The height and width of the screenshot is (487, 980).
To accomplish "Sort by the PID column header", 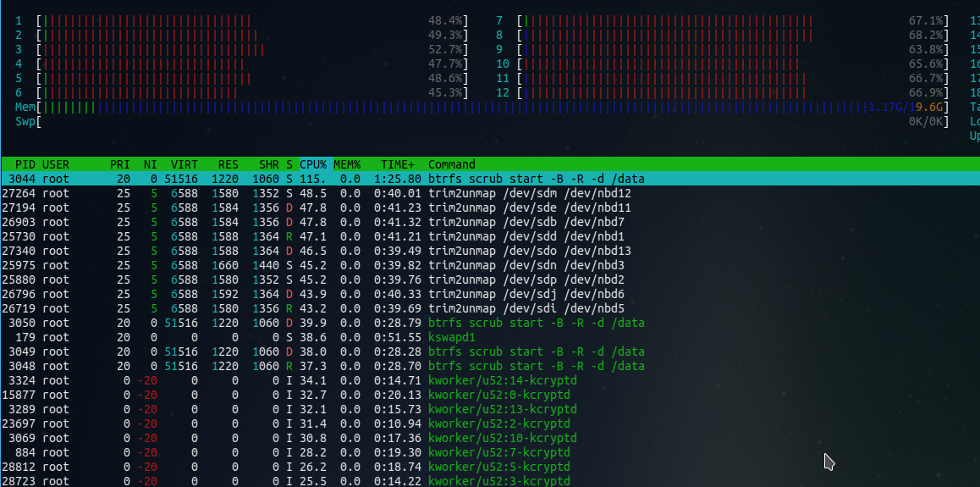I will coord(25,164).
